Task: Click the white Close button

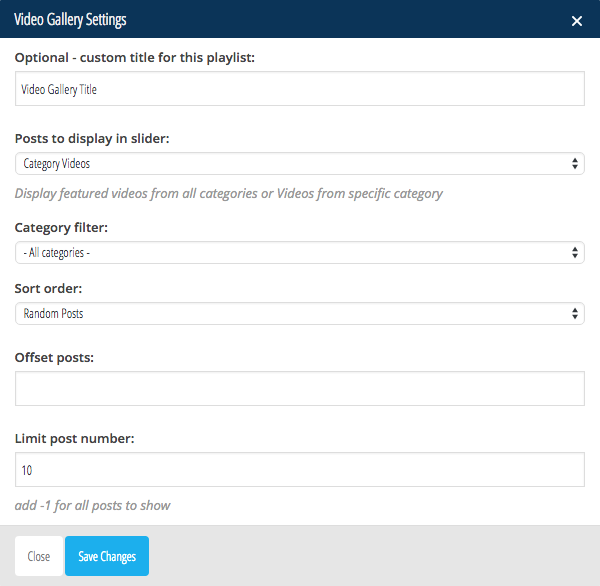Action: click(x=39, y=556)
